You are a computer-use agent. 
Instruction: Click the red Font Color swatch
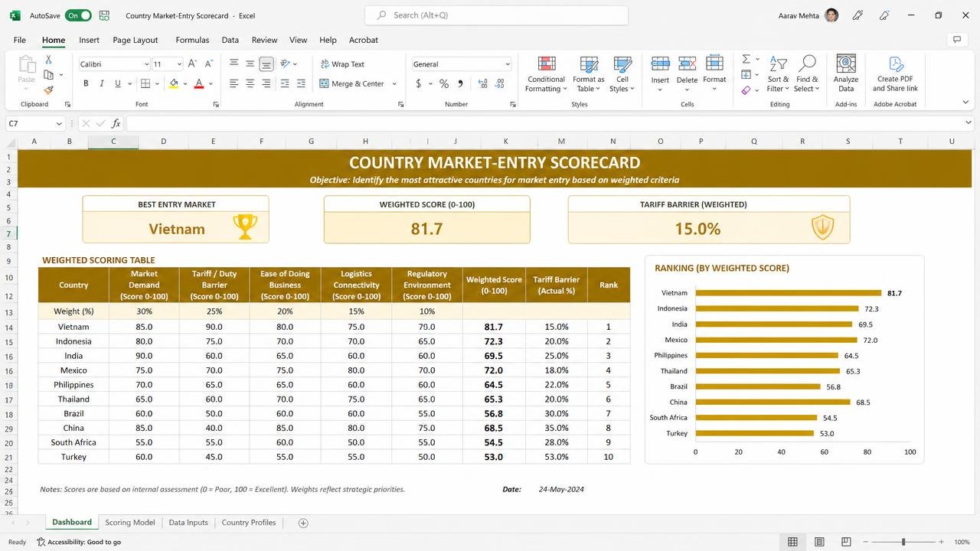click(199, 83)
